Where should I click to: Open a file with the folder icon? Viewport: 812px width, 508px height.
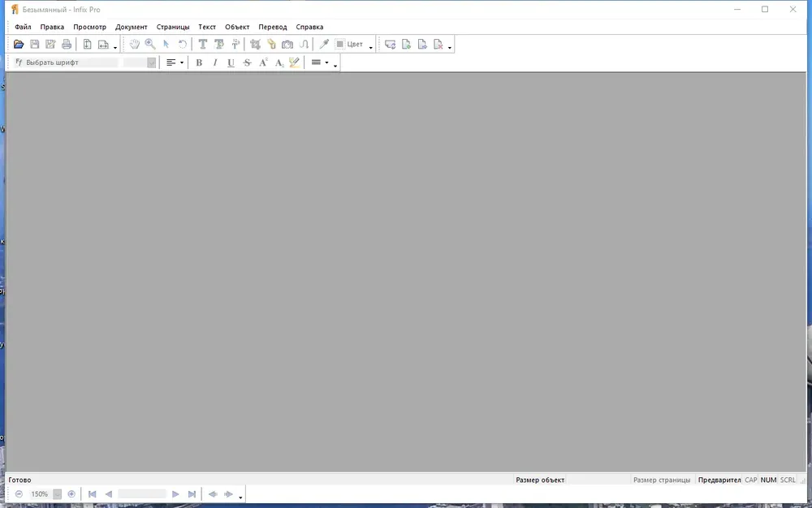pyautogui.click(x=19, y=45)
